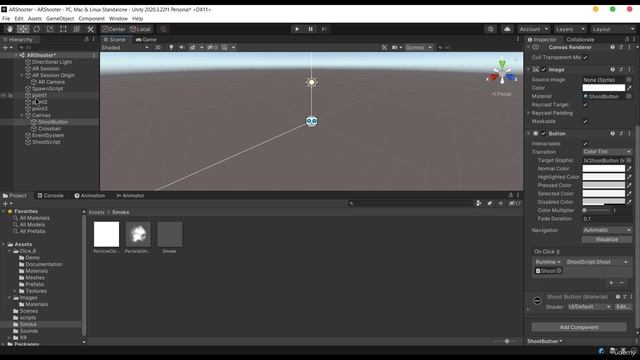640x360 pixels.
Task: Open Gizmos button in Scene view
Action: pos(418,47)
